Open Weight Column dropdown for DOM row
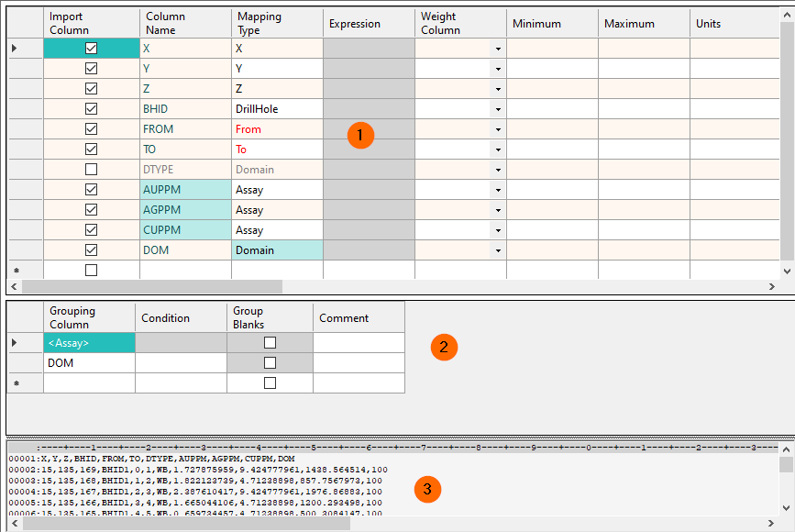 click(498, 250)
